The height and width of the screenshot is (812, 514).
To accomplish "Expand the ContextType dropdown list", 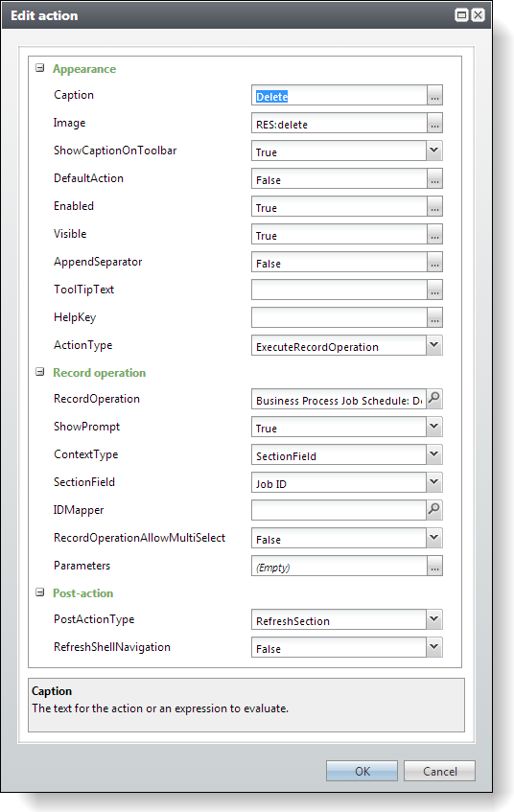I will coord(434,454).
